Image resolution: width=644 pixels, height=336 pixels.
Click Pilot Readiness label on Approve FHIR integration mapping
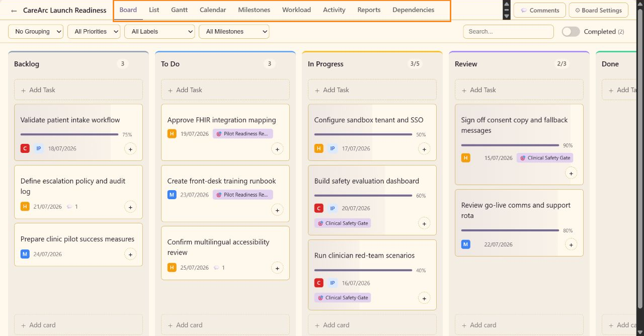point(243,134)
